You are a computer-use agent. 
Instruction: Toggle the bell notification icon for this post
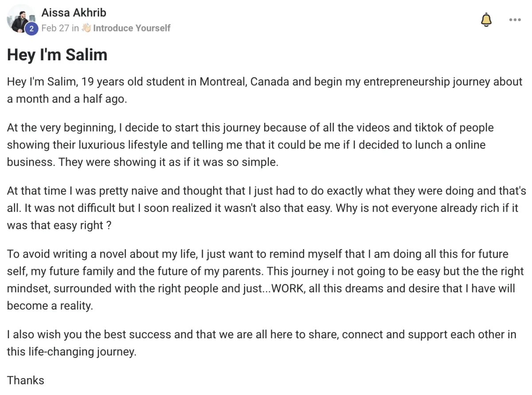pyautogui.click(x=486, y=20)
